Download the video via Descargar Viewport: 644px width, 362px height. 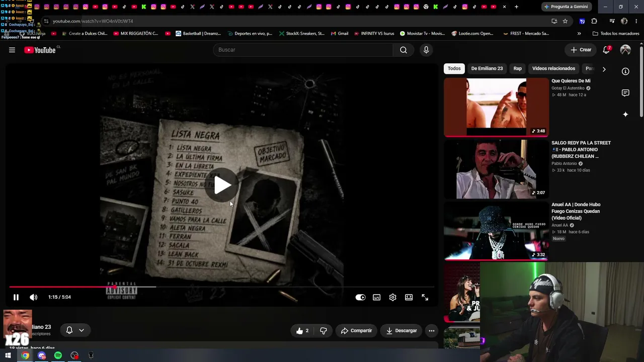401,330
